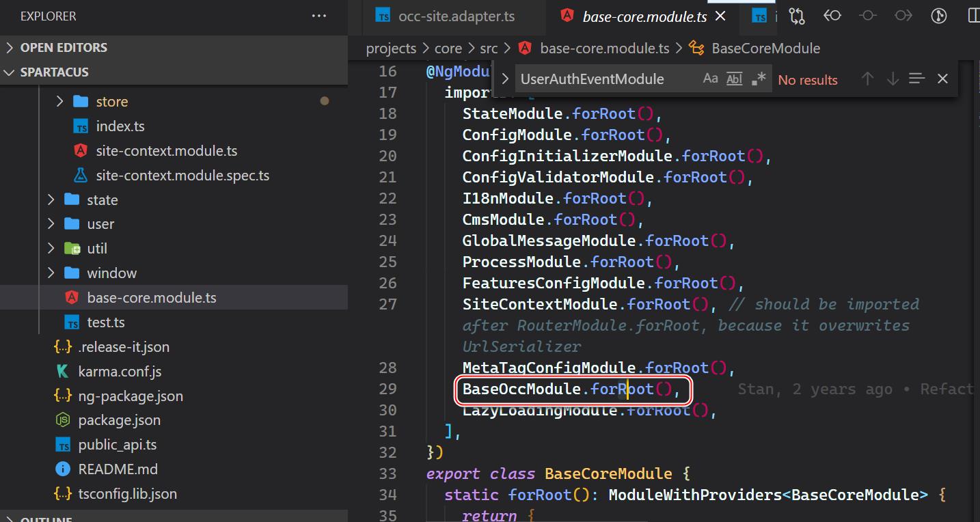Expand the store folder
980x522 pixels.
(x=60, y=101)
